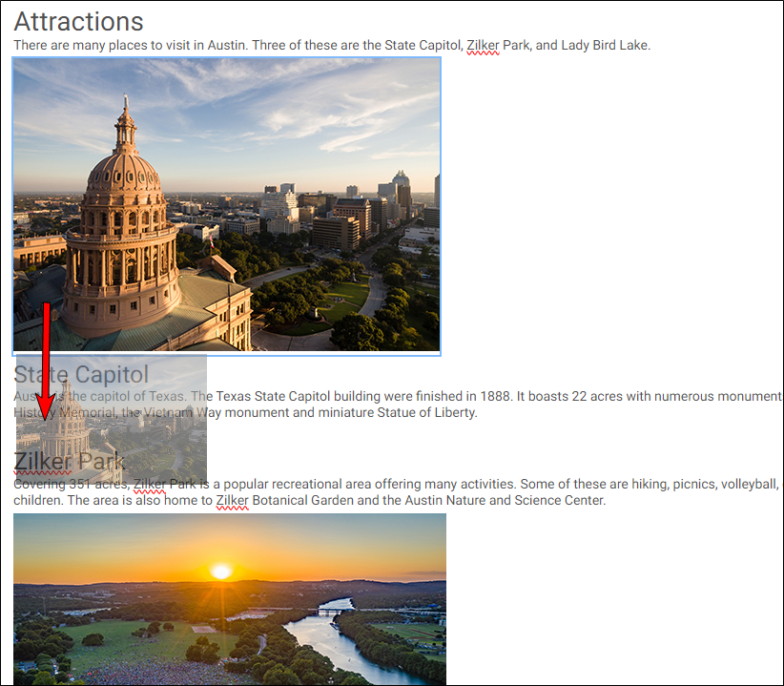Select the State Capitol aerial photo
This screenshot has height=686, width=784.
click(226, 206)
